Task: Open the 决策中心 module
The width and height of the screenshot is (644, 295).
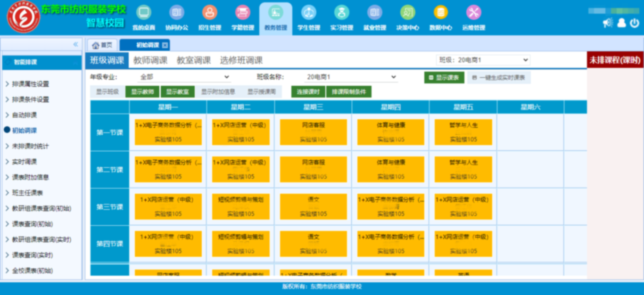Action: pyautogui.click(x=407, y=18)
